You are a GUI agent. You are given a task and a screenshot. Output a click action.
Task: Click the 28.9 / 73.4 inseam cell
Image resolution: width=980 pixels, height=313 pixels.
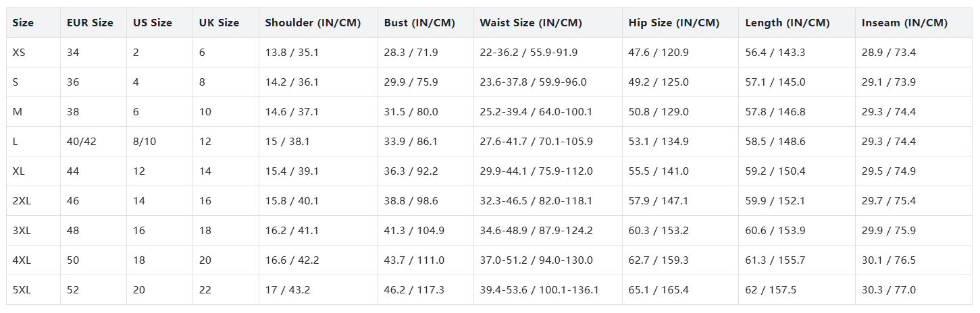point(889,53)
